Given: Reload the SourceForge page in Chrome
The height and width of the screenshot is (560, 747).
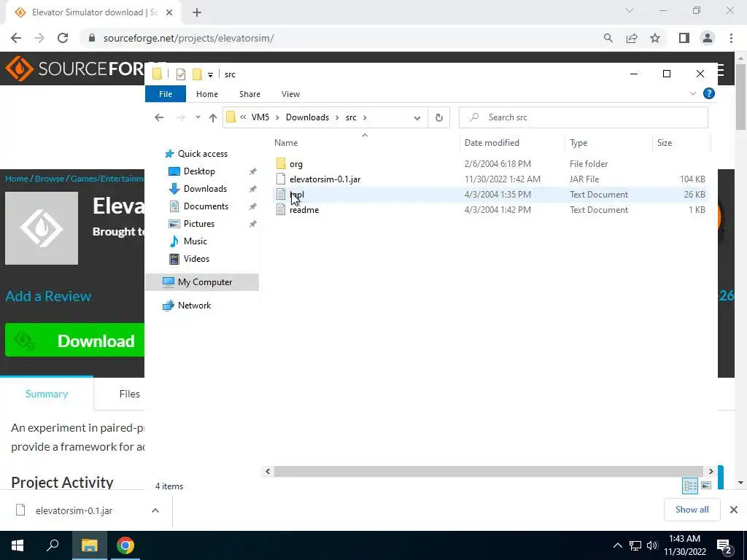Looking at the screenshot, I should (63, 38).
